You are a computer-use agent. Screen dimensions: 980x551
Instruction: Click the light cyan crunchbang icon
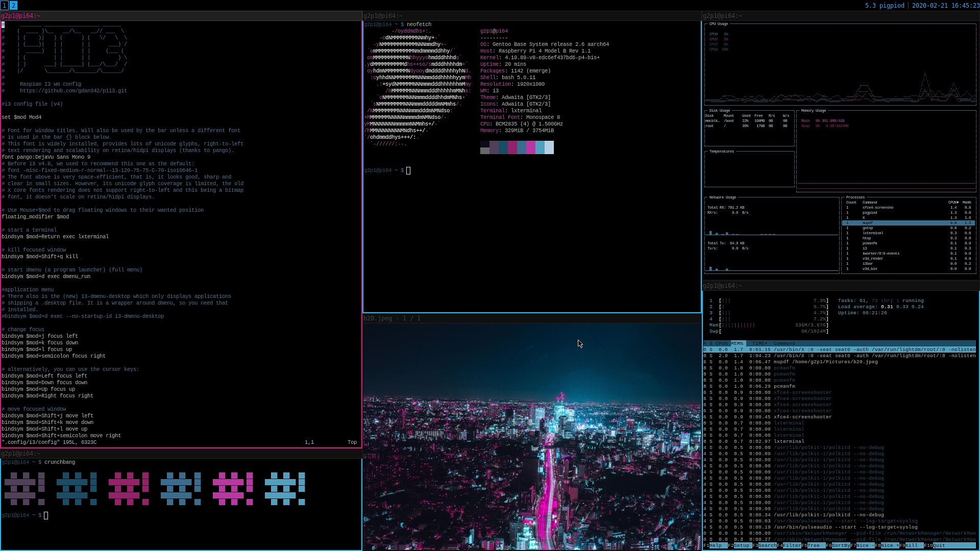(x=285, y=489)
